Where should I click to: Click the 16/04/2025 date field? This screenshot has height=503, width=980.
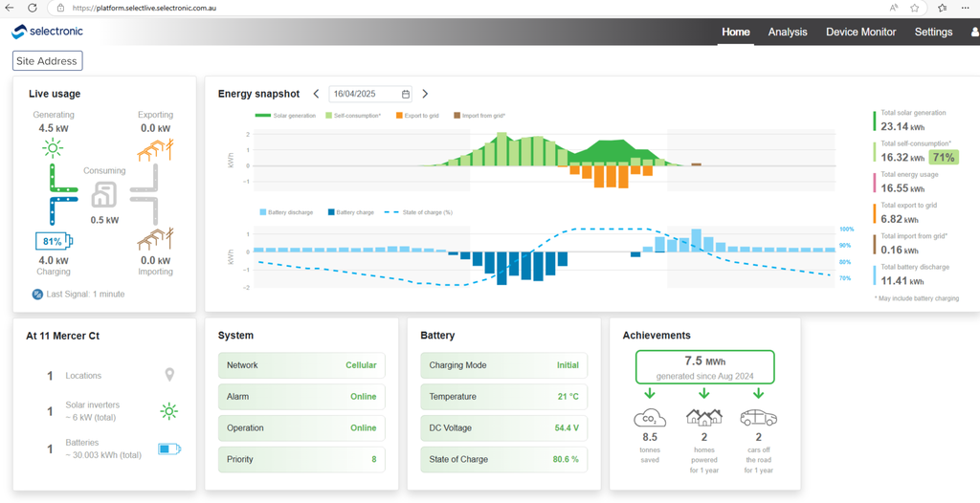pyautogui.click(x=371, y=94)
